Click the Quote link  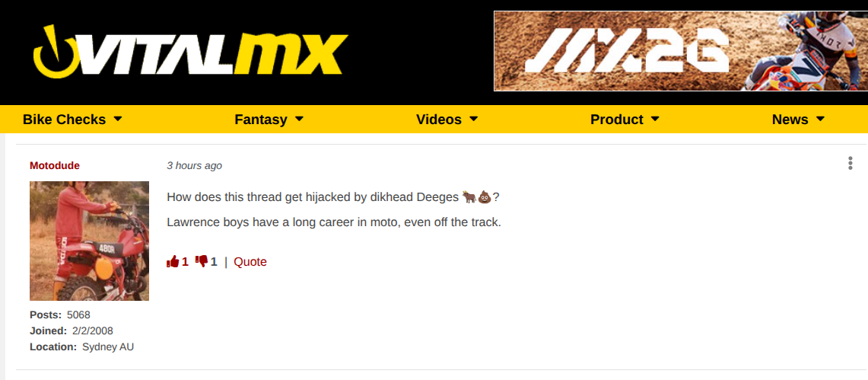point(250,262)
